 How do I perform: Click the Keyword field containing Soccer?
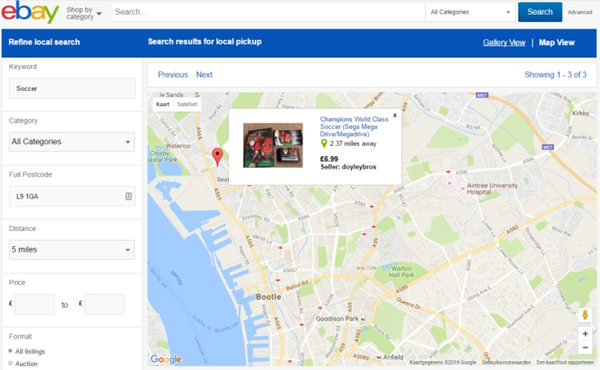[x=72, y=88]
